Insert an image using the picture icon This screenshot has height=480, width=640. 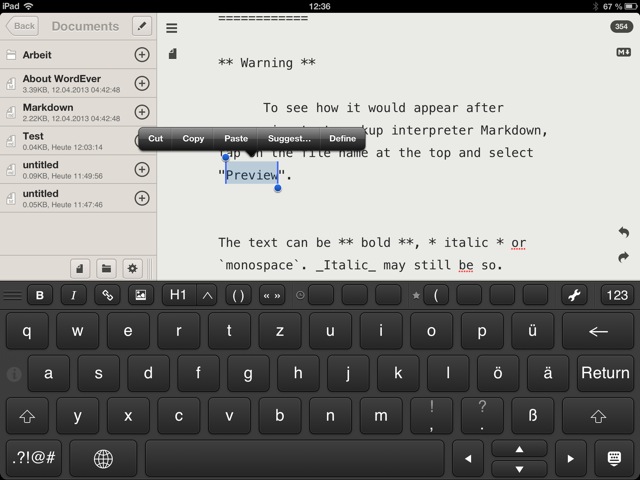tap(140, 295)
